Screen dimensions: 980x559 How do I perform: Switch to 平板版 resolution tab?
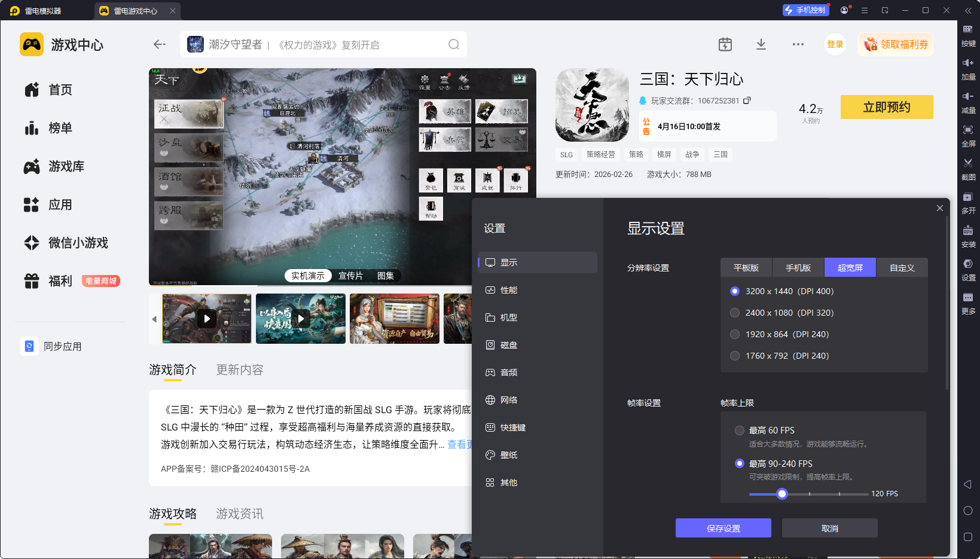pyautogui.click(x=746, y=268)
